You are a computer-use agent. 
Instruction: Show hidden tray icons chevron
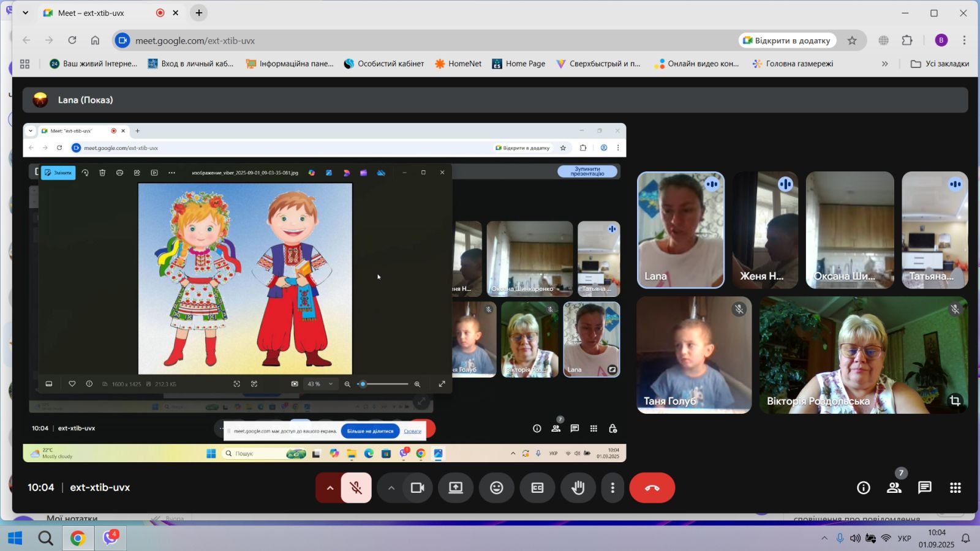click(x=824, y=538)
